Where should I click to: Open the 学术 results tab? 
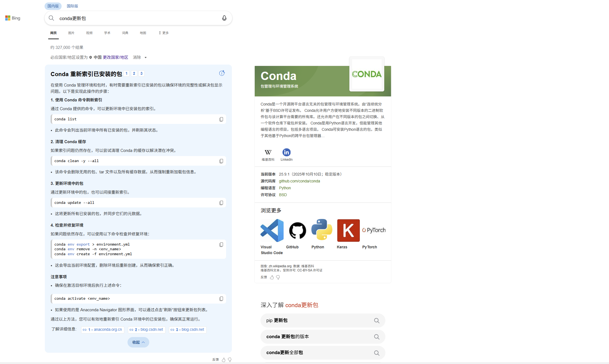point(107,33)
